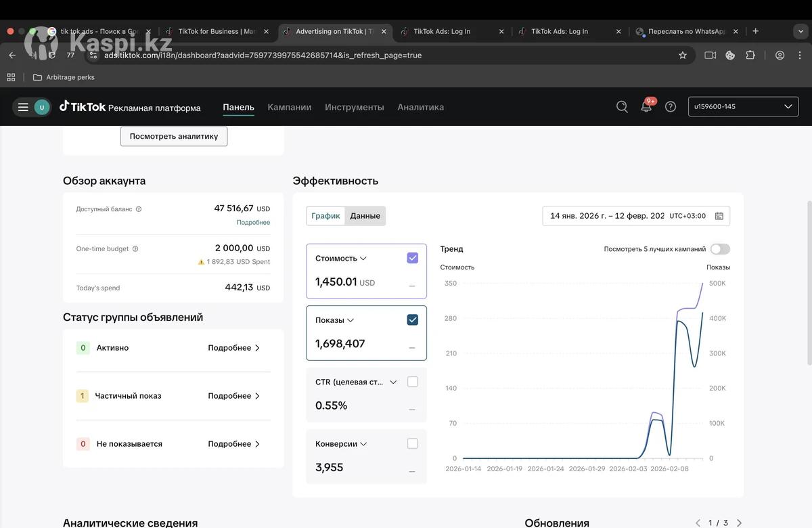
Task: Open the Кампании menu item
Action: point(290,107)
